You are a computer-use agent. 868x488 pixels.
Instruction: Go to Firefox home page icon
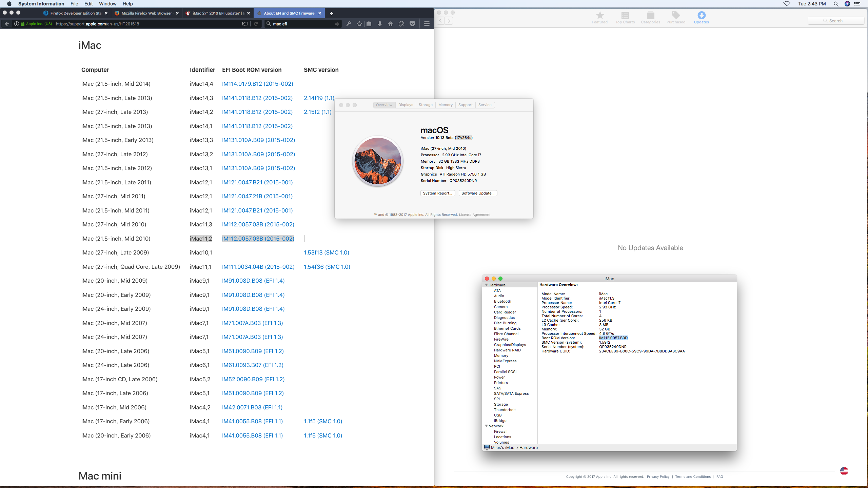click(x=391, y=24)
